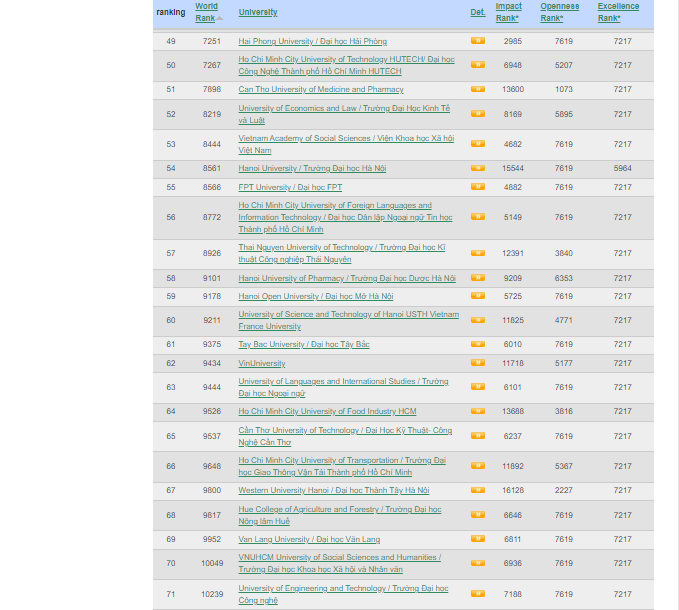679x610 pixels.
Task: Open Hanoi University of Pharmacy link
Action: pos(347,278)
